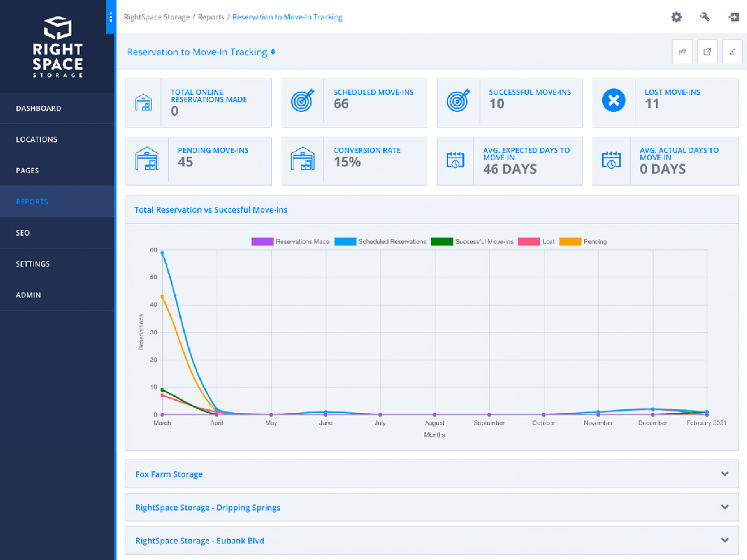Viewport: 747px width, 560px height.
Task: Click the Avg. Actual Days calendar icon
Action: click(611, 160)
